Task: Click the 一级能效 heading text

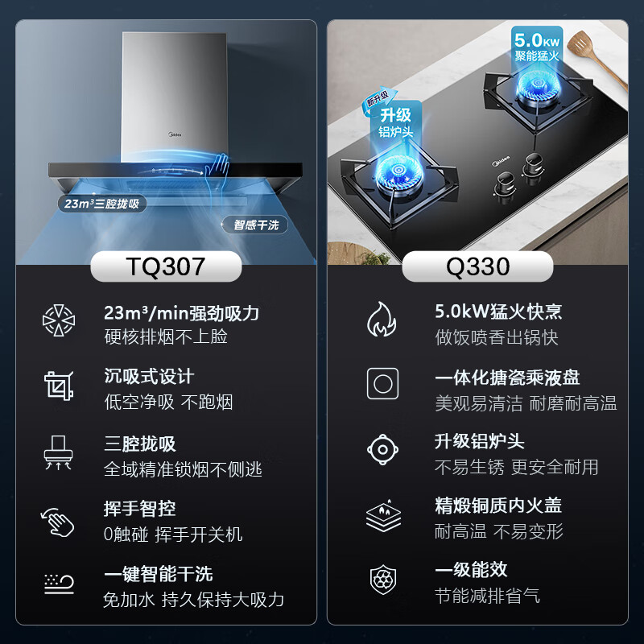Action: pos(471,570)
